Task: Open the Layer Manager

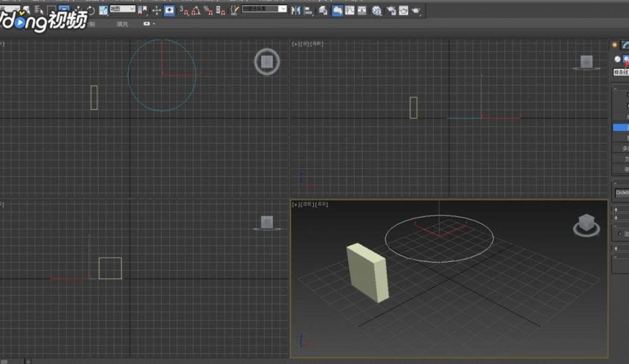Action: [x=323, y=11]
